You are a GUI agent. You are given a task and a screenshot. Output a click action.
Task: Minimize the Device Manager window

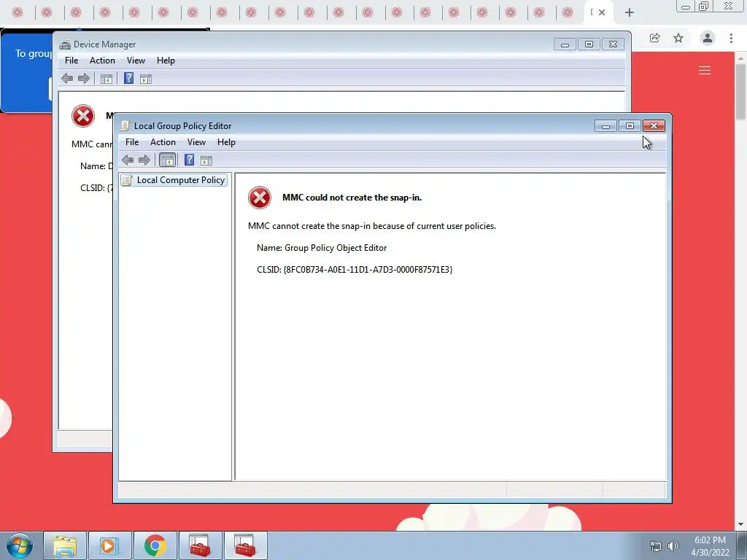point(565,44)
